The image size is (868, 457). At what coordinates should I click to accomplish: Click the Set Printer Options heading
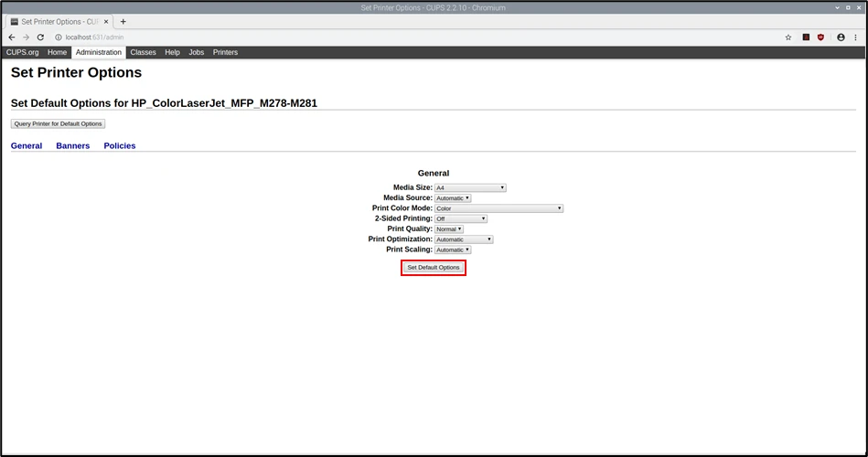77,72
